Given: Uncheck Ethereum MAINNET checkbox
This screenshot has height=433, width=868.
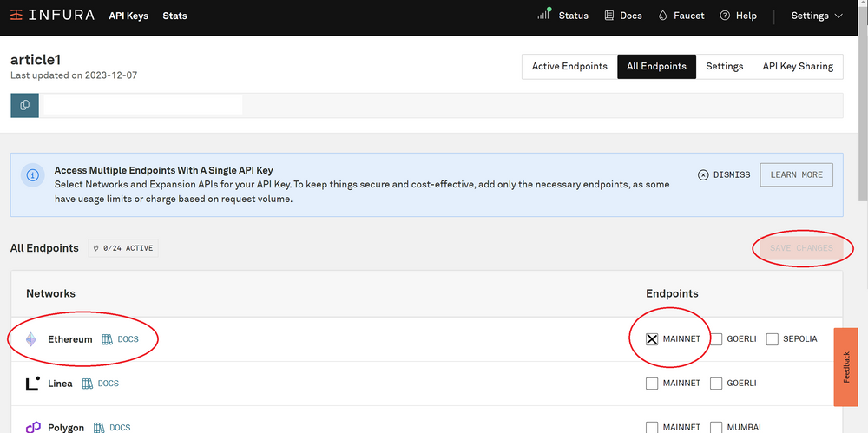Looking at the screenshot, I should [x=652, y=339].
